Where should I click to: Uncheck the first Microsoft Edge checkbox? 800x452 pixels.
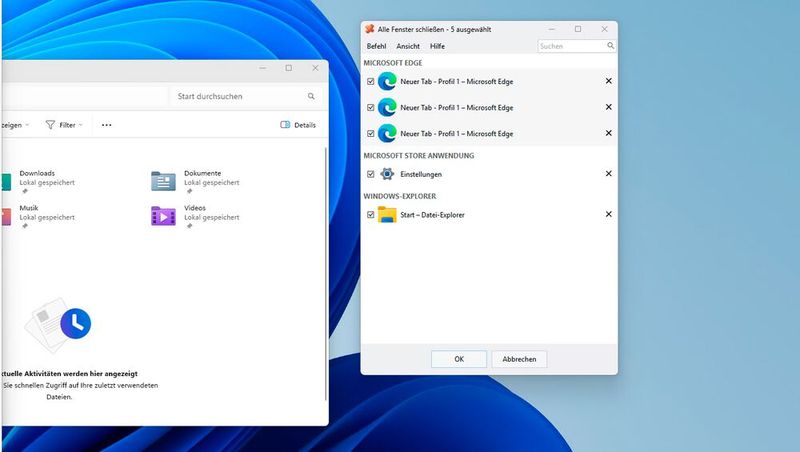click(x=371, y=81)
